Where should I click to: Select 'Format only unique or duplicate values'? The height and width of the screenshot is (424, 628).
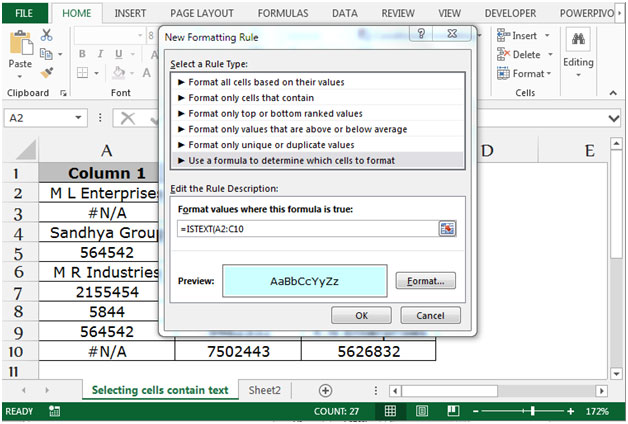pos(317,145)
